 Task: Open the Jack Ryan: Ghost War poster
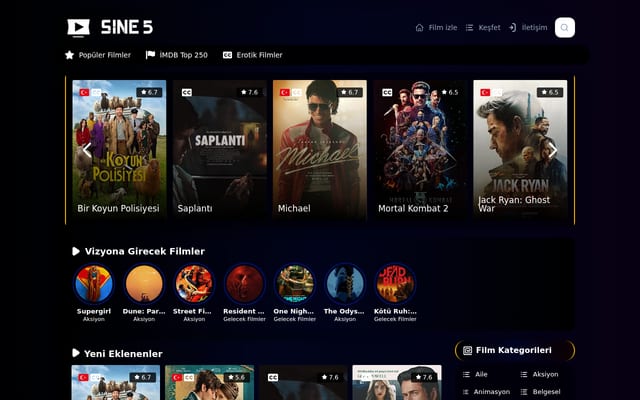click(520, 149)
